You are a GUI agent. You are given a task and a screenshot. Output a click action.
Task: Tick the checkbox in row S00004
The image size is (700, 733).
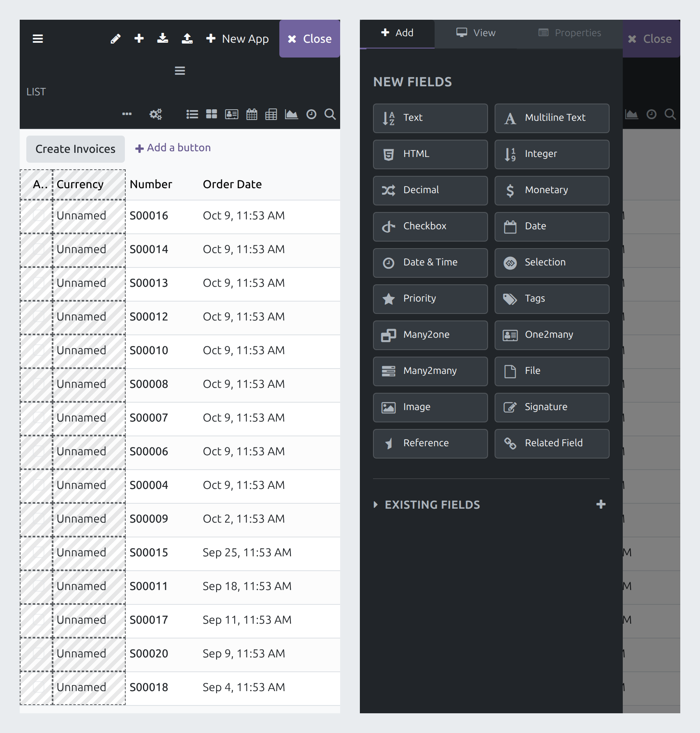pyautogui.click(x=39, y=485)
